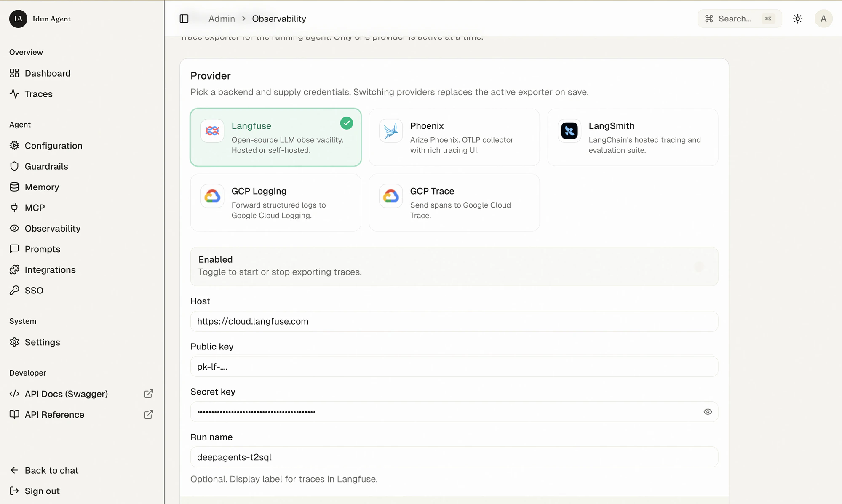842x504 pixels.
Task: Choose the GCP Trace provider logo
Action: pyautogui.click(x=390, y=196)
